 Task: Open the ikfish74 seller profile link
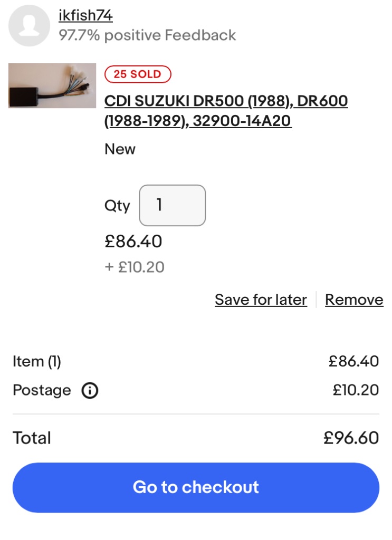click(85, 16)
